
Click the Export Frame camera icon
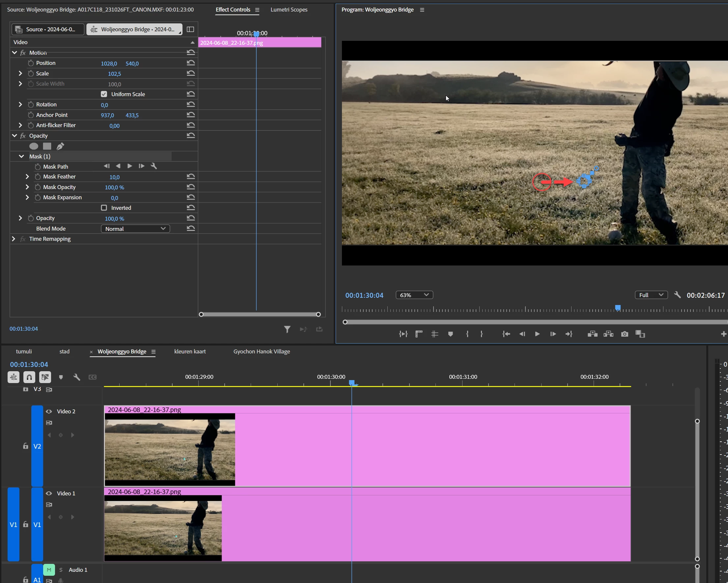pos(624,334)
